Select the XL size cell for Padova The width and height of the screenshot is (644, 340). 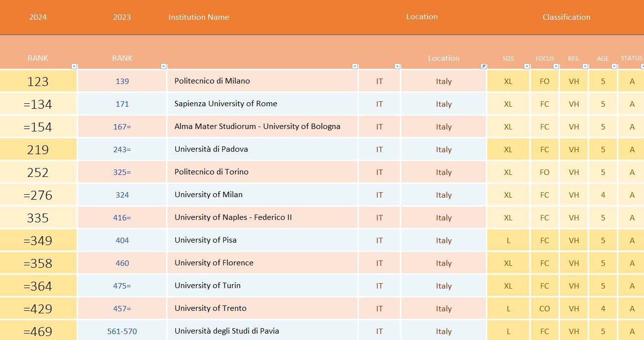508,149
